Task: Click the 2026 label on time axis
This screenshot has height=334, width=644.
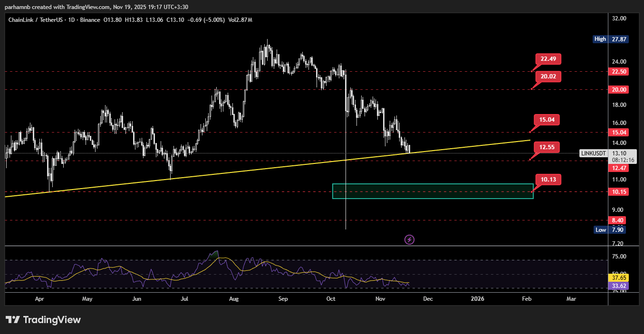Action: [477, 299]
